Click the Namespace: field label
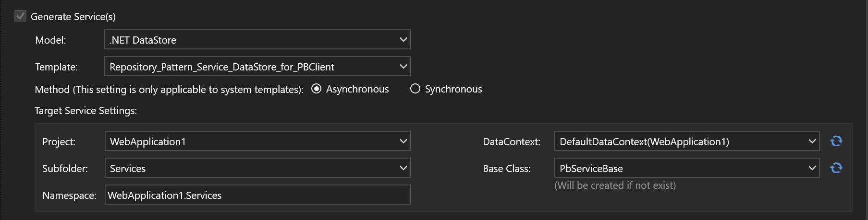Screen dimensions: 868x220 (69, 196)
